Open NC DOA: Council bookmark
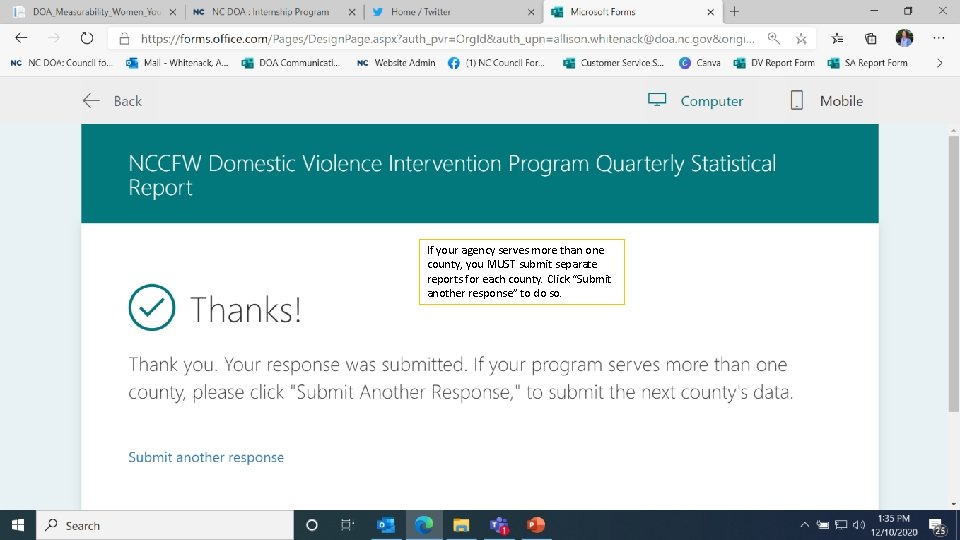Viewport: 960px width, 540px height. [x=62, y=62]
